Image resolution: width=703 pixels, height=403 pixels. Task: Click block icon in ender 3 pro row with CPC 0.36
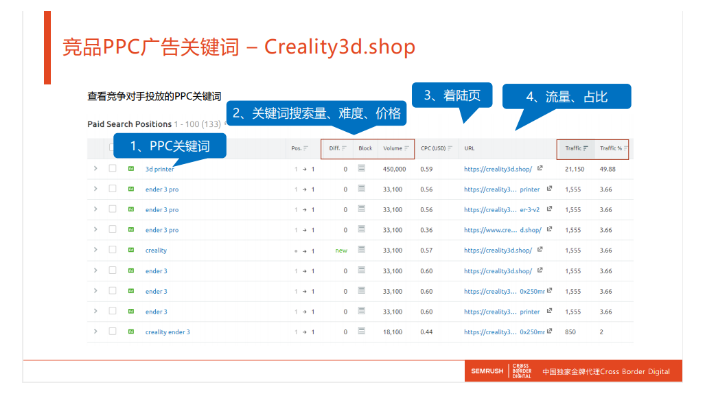click(x=361, y=229)
